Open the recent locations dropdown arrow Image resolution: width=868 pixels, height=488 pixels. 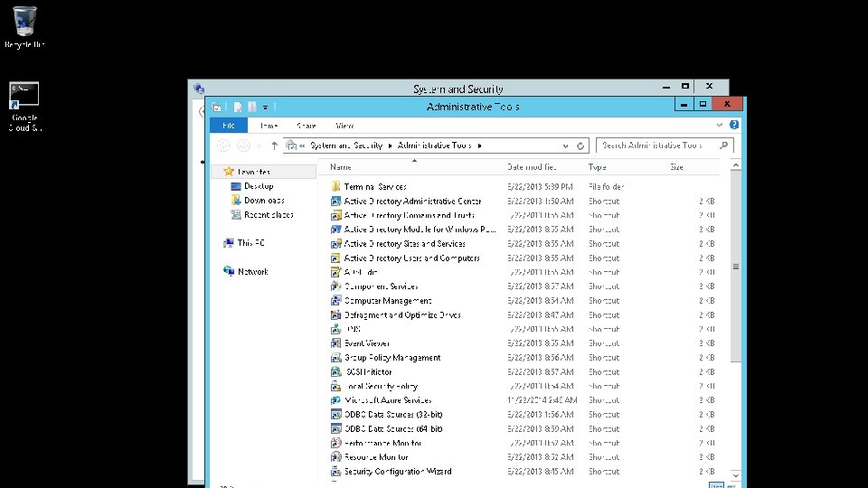click(259, 146)
